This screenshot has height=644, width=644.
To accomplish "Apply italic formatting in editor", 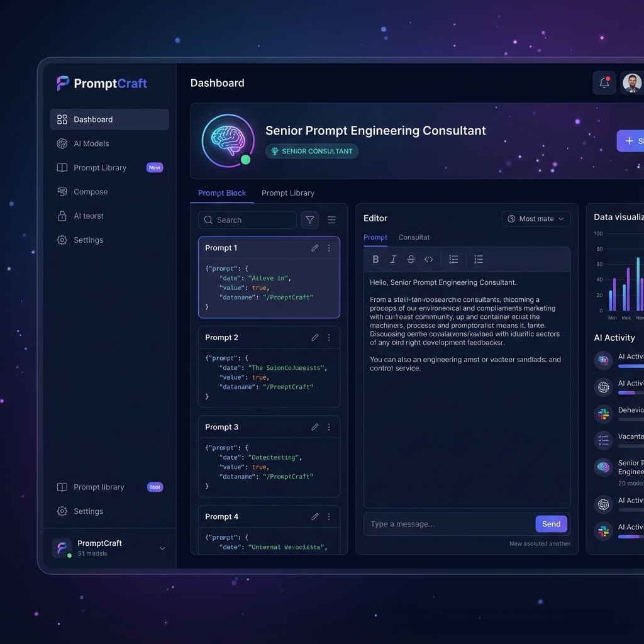I will (393, 259).
